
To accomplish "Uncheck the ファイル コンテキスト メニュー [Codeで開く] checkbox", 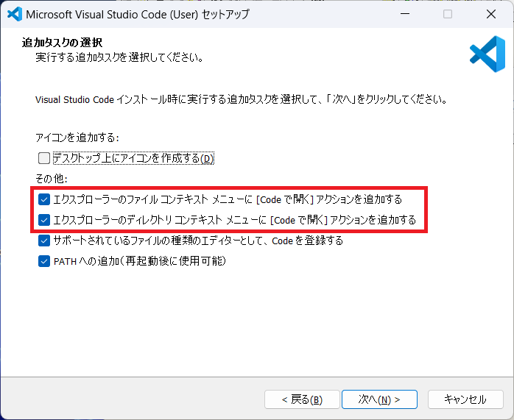I will point(44,199).
